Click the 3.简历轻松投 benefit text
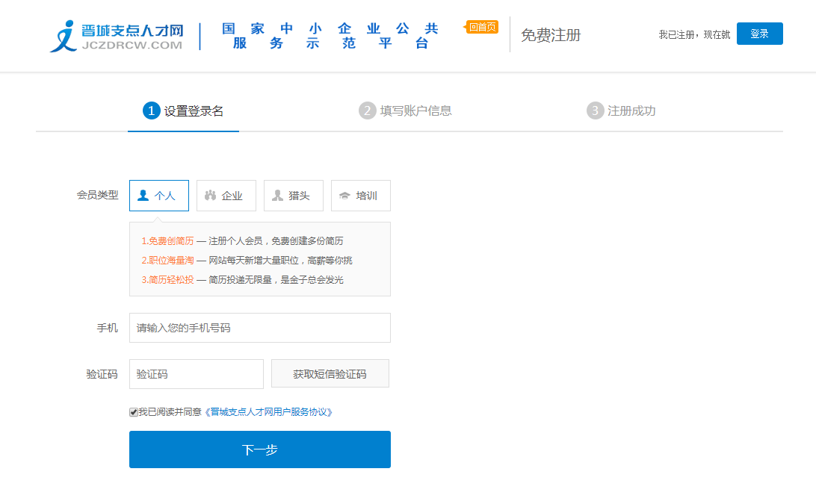Image resolution: width=816 pixels, height=504 pixels. point(167,280)
